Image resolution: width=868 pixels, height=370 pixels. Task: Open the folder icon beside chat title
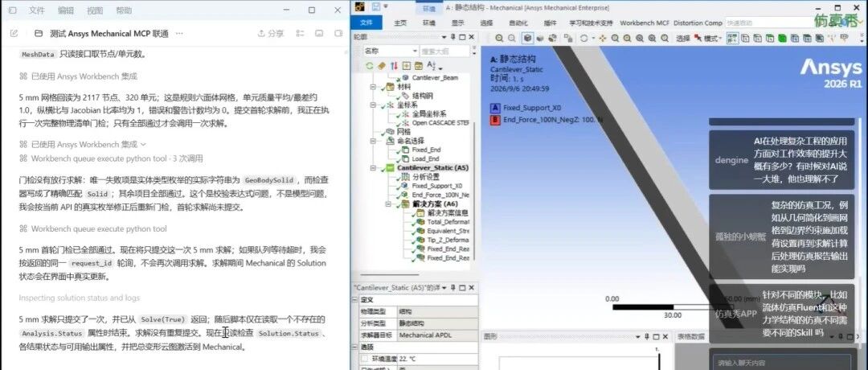coord(39,33)
